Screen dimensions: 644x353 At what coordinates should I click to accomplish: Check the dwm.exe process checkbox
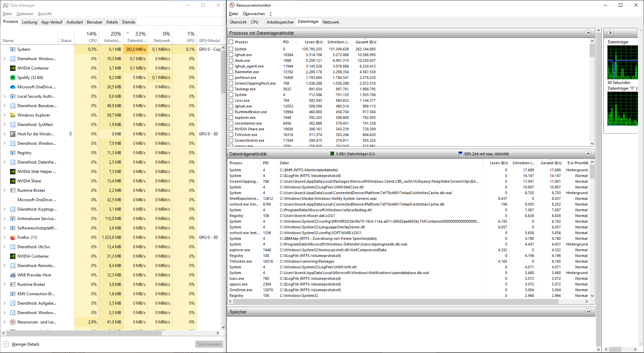click(x=231, y=60)
